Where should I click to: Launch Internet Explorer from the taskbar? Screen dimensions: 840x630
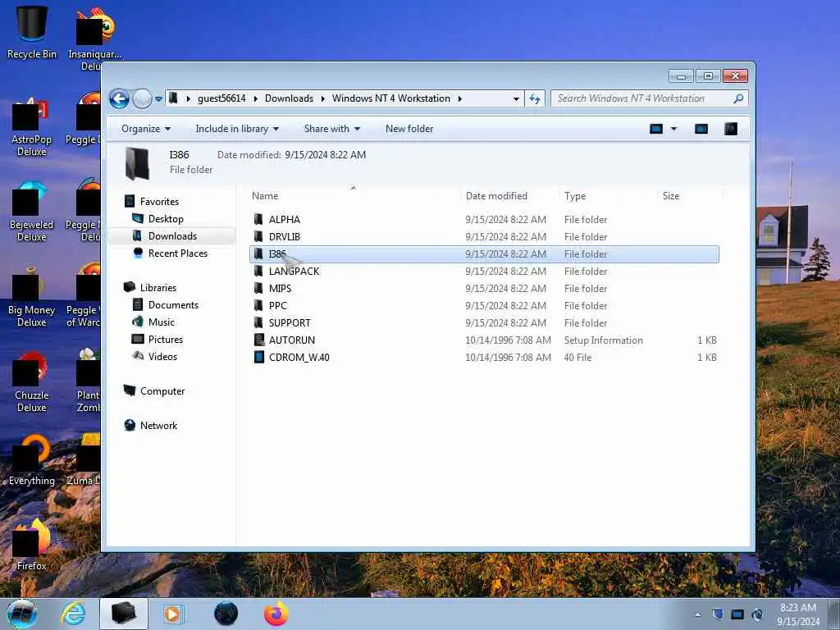coord(73,614)
